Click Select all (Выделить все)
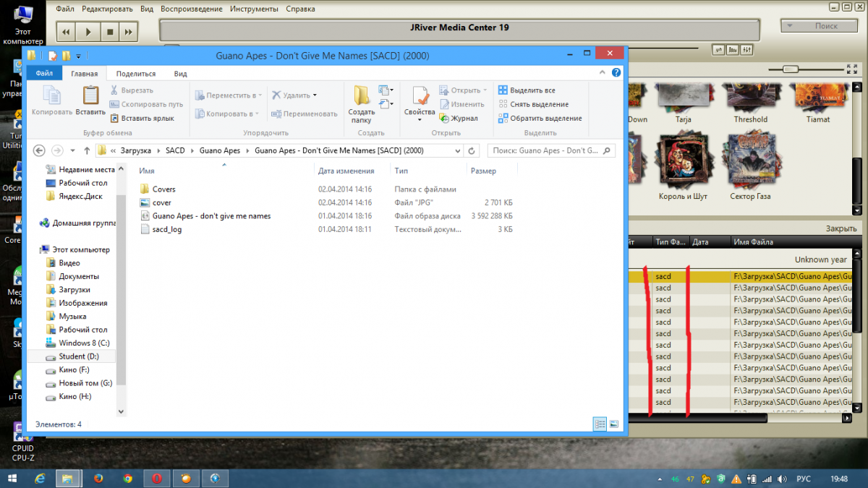The image size is (868, 488). 526,90
